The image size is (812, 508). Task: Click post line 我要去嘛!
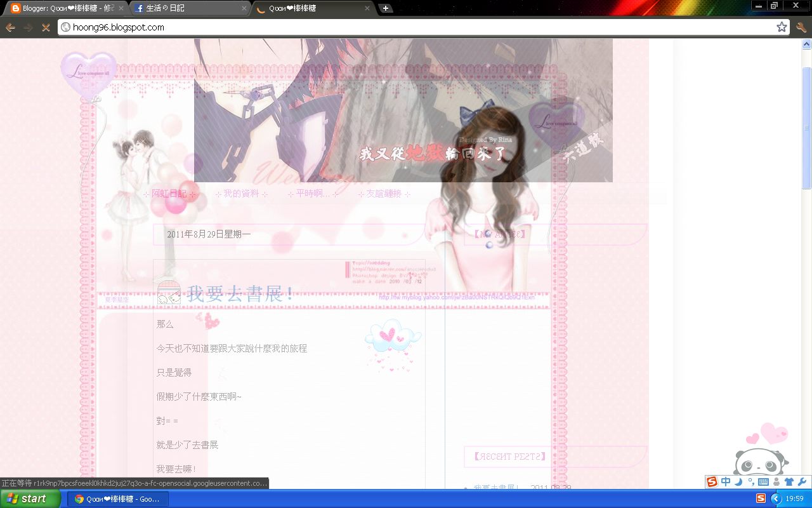pos(176,469)
